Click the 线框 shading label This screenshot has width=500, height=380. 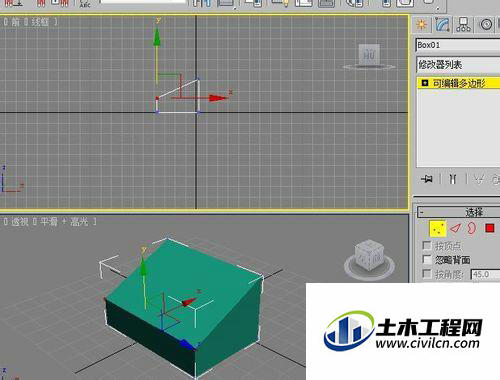point(40,22)
